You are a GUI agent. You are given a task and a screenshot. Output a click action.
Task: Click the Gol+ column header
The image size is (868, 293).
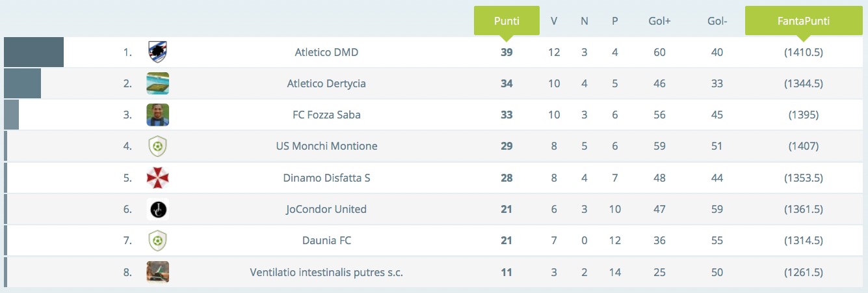point(659,21)
